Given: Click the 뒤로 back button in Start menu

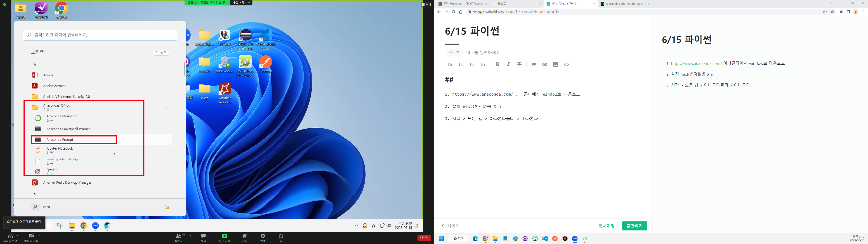Looking at the screenshot, I should (x=161, y=52).
